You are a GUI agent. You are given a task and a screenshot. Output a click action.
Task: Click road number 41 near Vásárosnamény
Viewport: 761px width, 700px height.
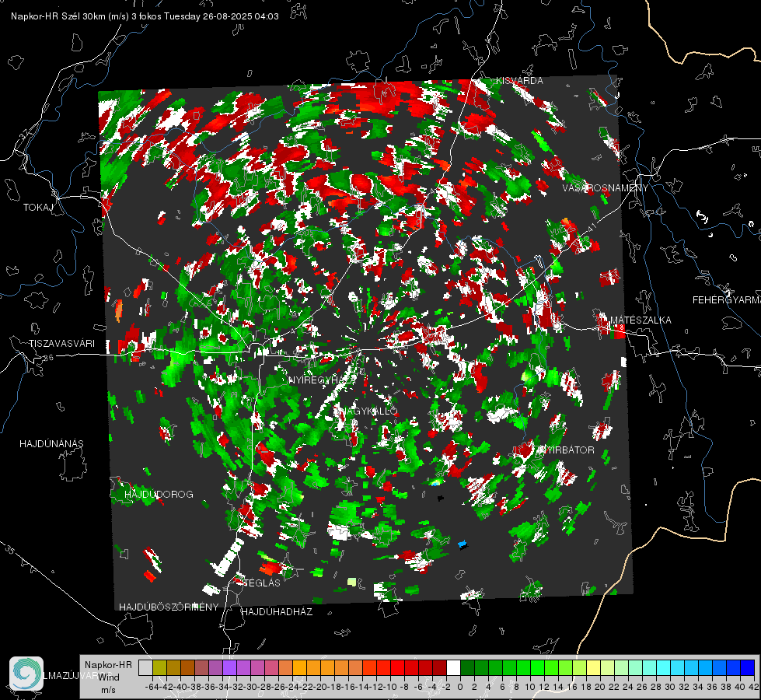(x=591, y=228)
